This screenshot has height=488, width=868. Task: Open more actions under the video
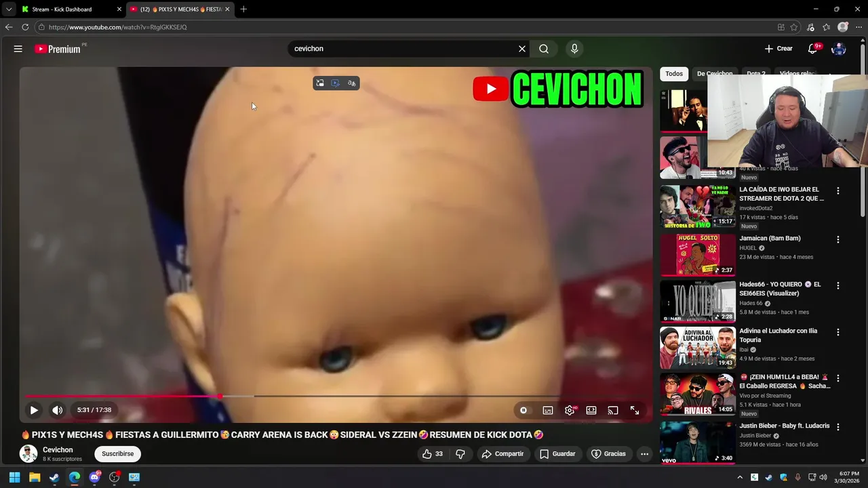(645, 454)
